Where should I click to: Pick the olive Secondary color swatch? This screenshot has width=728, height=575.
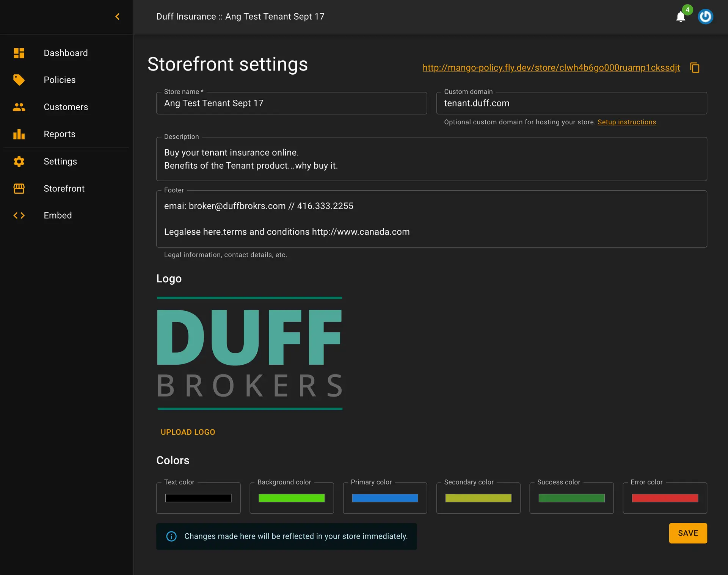pos(478,498)
